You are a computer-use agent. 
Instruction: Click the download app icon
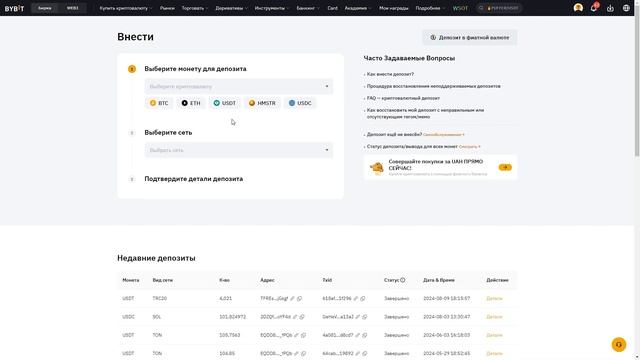tap(610, 8)
